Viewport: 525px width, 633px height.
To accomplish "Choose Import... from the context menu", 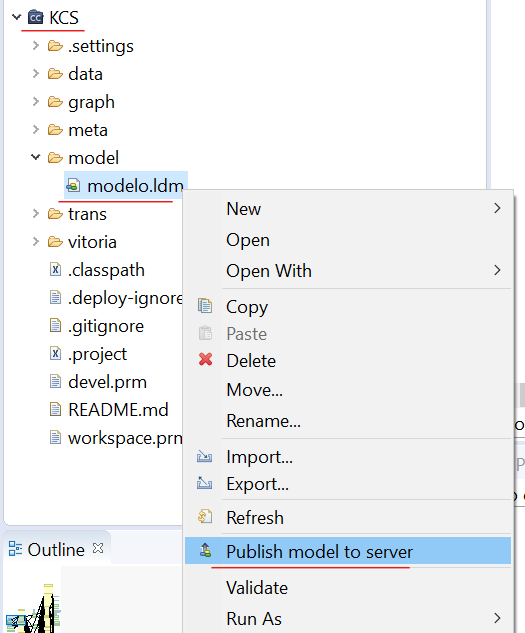I will point(348,457).
